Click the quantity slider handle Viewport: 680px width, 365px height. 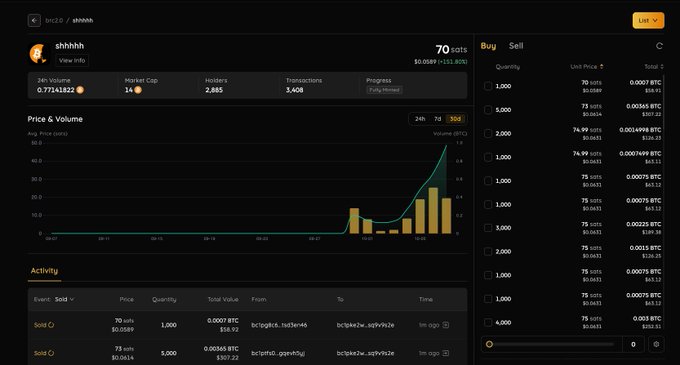click(x=489, y=344)
